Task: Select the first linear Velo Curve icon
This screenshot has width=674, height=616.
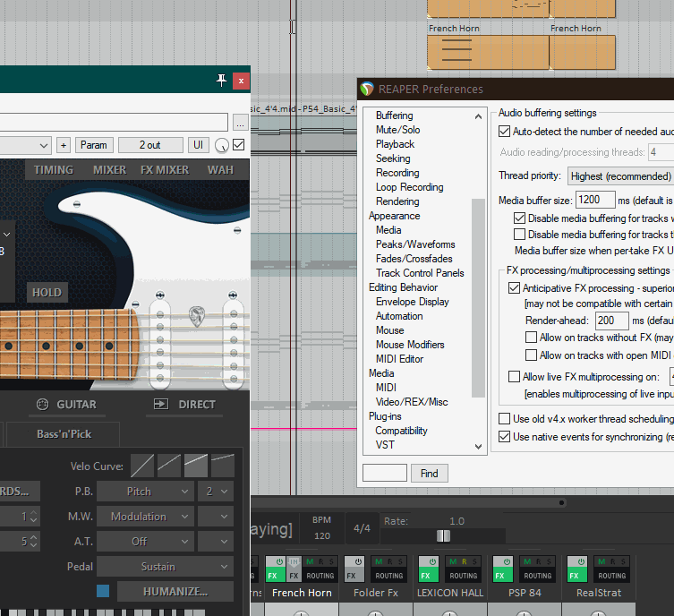Action: (x=142, y=465)
